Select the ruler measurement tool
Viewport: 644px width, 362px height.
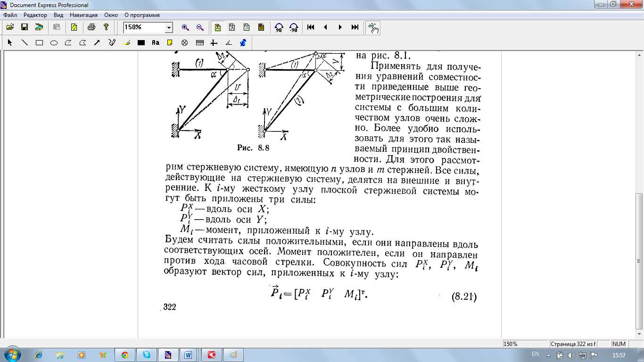pos(199,42)
